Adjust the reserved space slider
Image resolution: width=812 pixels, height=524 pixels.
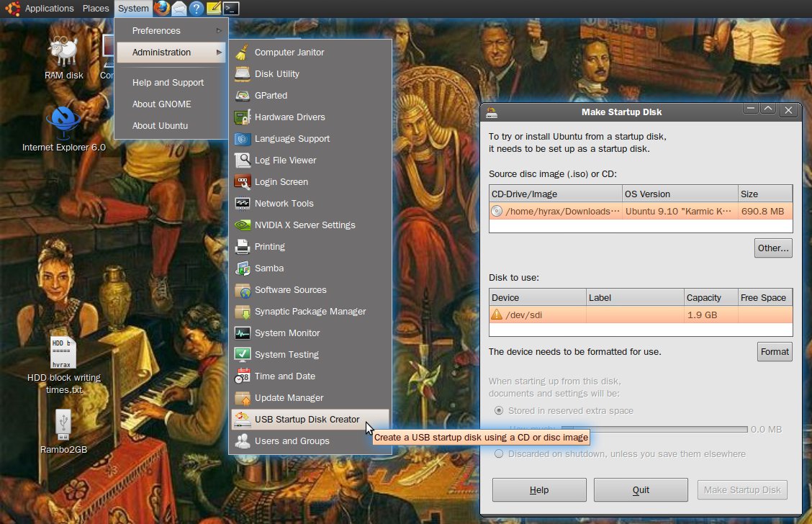[x=654, y=429]
